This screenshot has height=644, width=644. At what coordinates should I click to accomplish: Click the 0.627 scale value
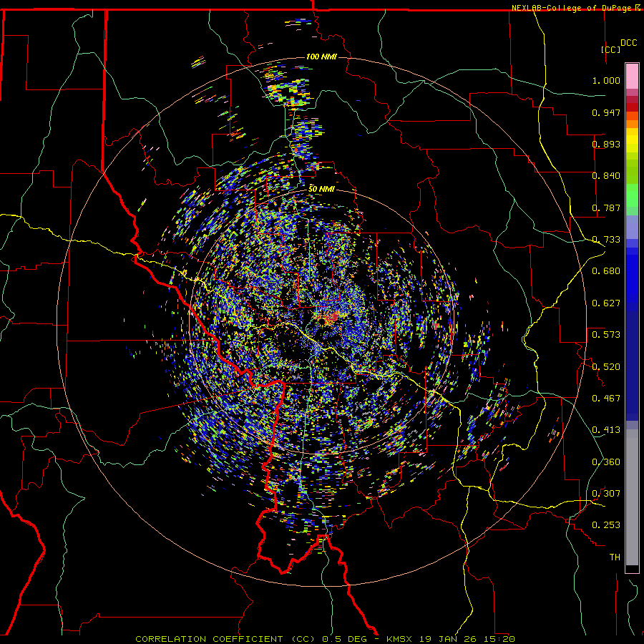pyautogui.click(x=606, y=303)
